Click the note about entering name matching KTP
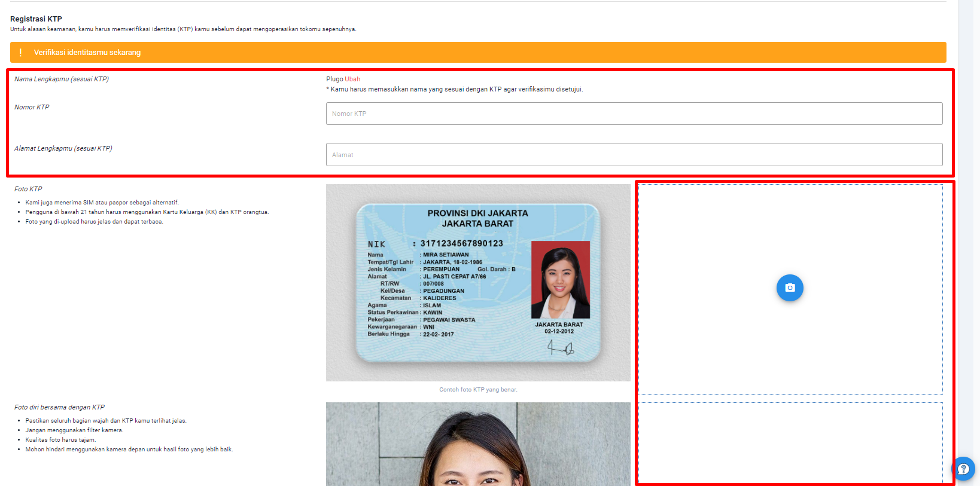 [x=455, y=89]
